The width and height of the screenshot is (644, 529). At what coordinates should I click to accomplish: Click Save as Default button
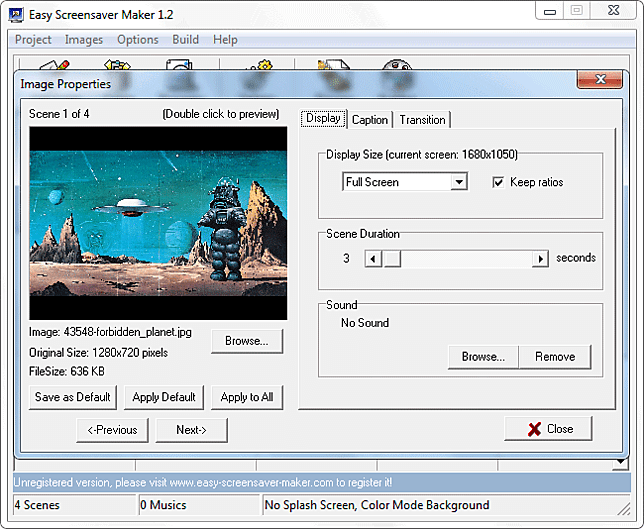73,397
